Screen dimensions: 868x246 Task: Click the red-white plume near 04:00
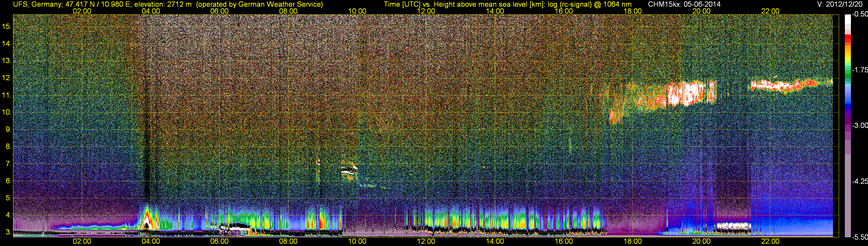click(x=147, y=219)
